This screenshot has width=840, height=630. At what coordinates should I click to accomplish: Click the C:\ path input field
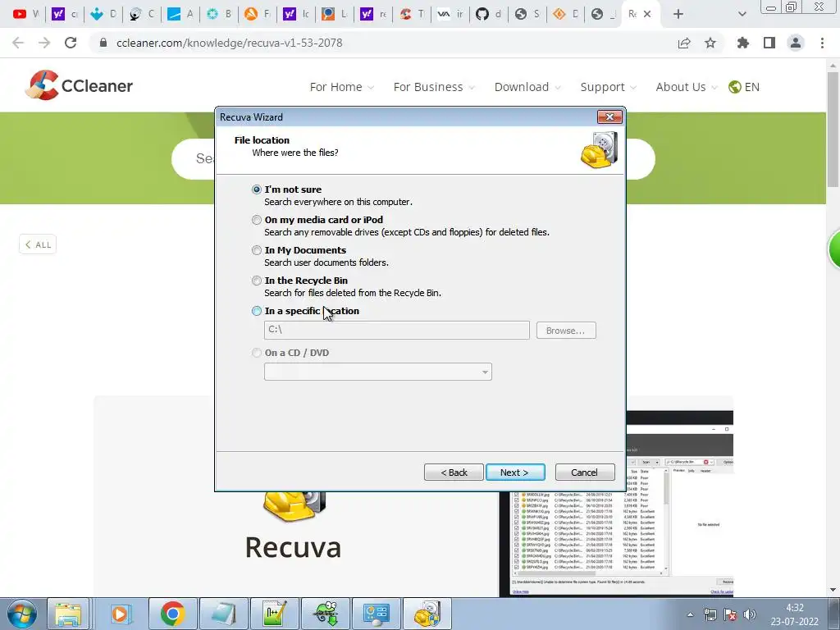(x=396, y=330)
